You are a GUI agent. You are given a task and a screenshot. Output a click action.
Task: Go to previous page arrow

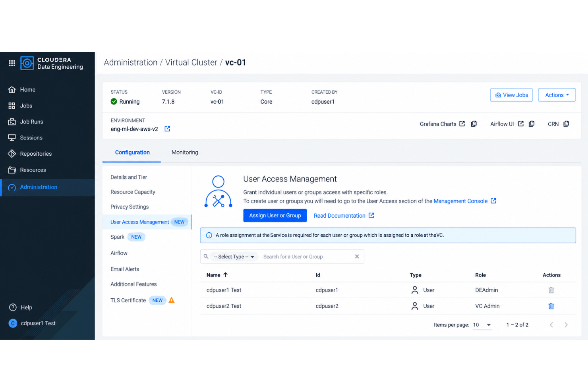point(551,325)
